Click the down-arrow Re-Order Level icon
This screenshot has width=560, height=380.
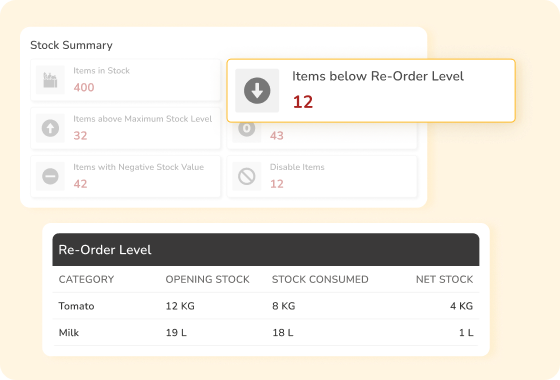click(x=257, y=91)
